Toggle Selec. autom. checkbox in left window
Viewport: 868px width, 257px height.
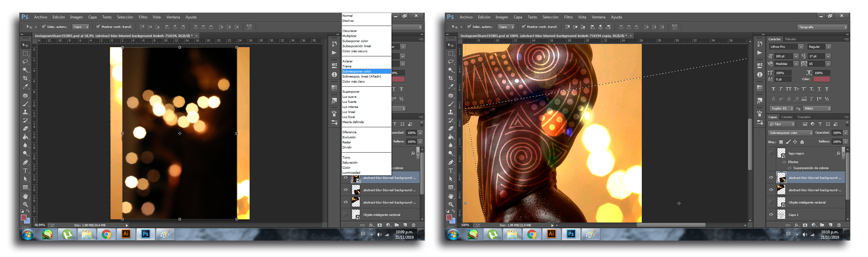tap(43, 27)
